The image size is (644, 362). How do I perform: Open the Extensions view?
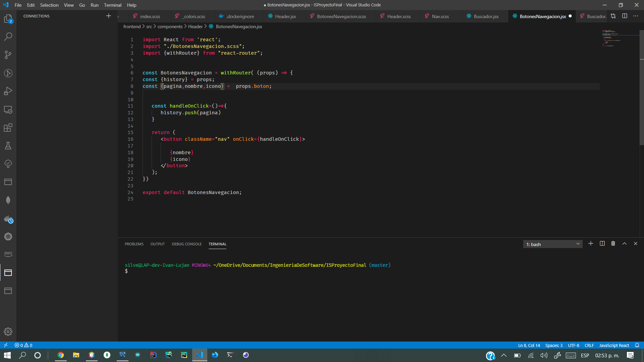(x=8, y=128)
